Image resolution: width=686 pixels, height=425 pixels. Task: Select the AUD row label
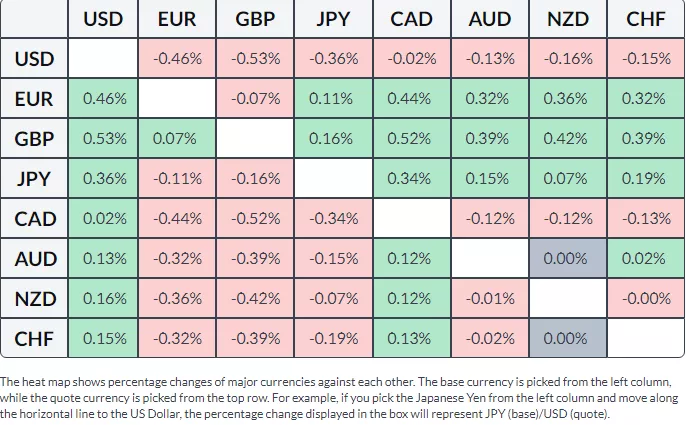tap(35, 258)
